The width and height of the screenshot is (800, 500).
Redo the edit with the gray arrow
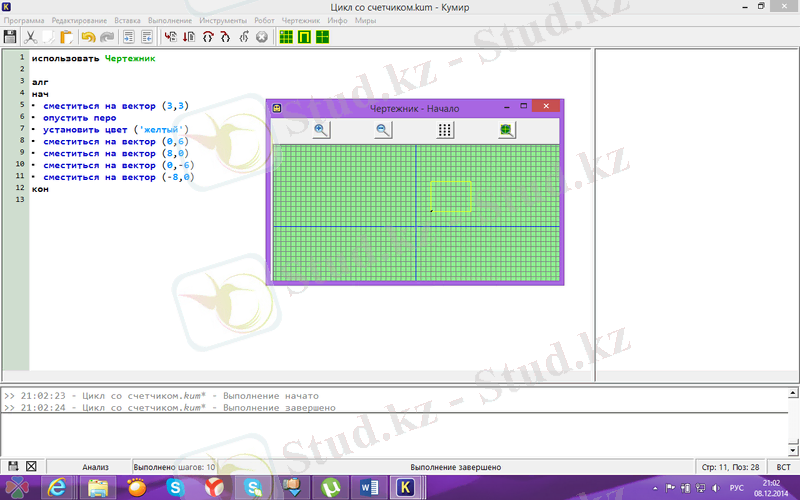coord(107,37)
